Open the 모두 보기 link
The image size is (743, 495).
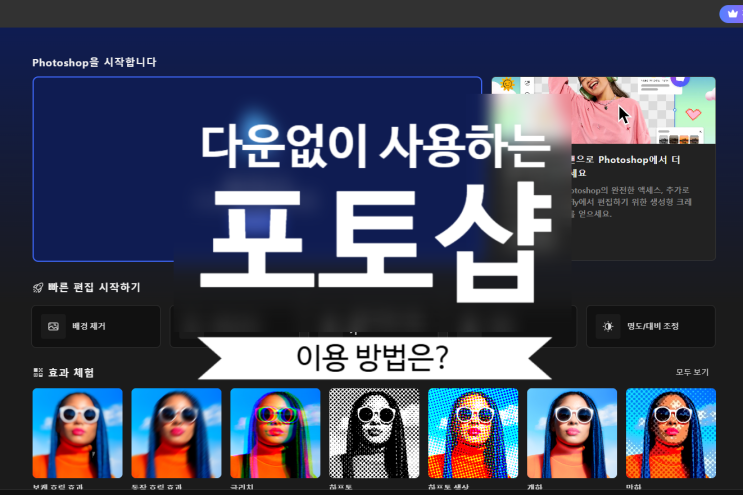692,372
